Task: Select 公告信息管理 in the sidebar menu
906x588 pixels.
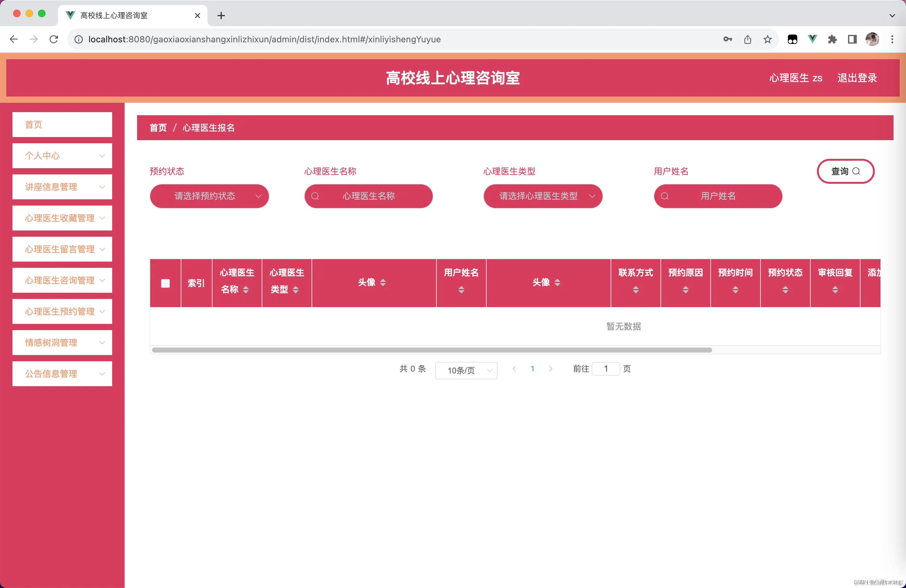Action: 62,373
